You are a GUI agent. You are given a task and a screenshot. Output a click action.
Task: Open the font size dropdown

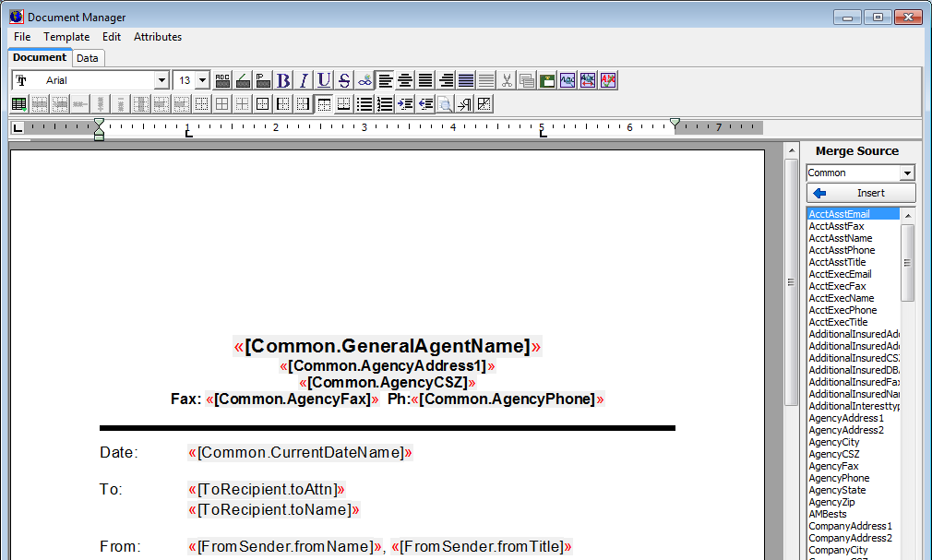[202, 81]
